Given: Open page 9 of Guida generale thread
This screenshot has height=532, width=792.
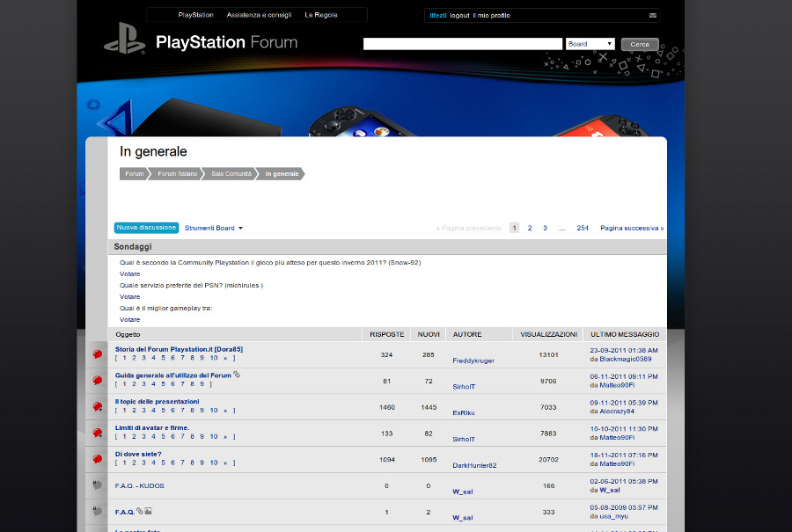Looking at the screenshot, I should coord(202,384).
